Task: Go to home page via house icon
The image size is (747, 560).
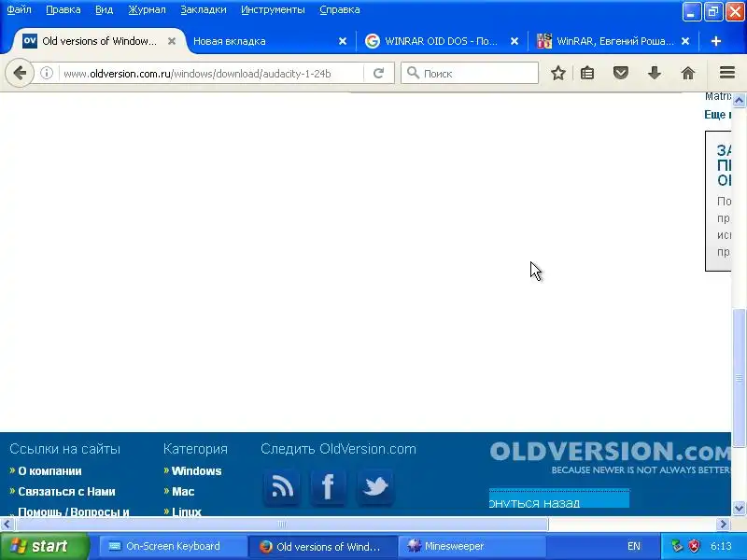Action: click(x=688, y=73)
